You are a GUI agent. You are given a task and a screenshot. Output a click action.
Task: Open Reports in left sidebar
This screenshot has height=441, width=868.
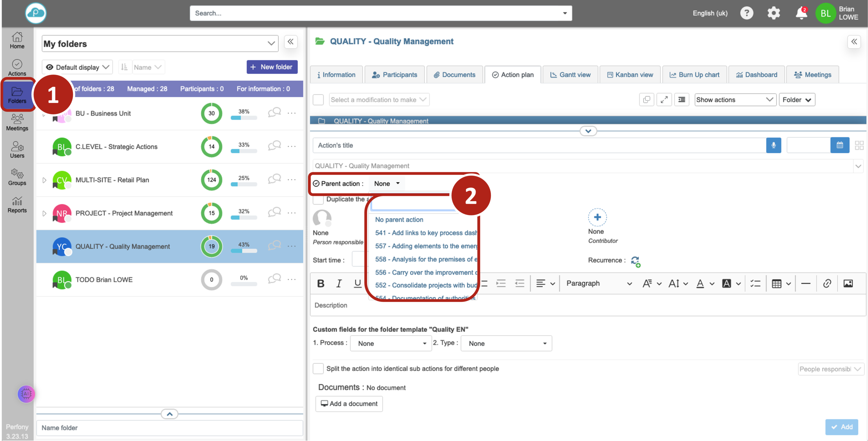tap(17, 204)
